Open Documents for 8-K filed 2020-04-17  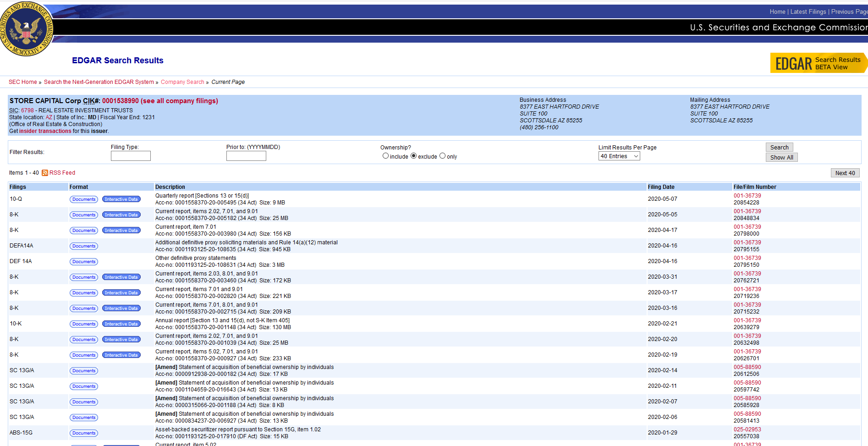click(84, 231)
